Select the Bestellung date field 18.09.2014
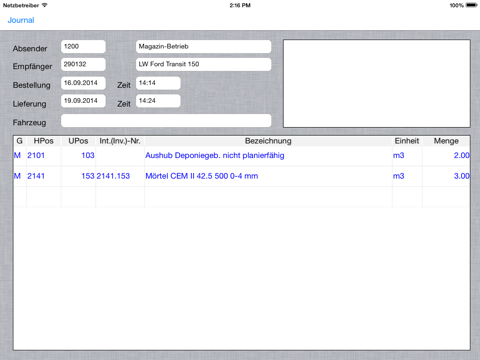 click(83, 83)
